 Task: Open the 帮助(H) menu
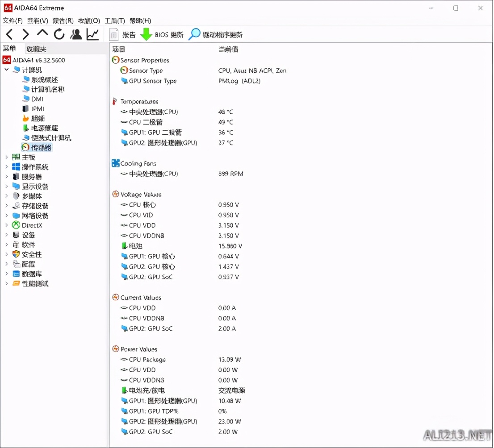140,21
